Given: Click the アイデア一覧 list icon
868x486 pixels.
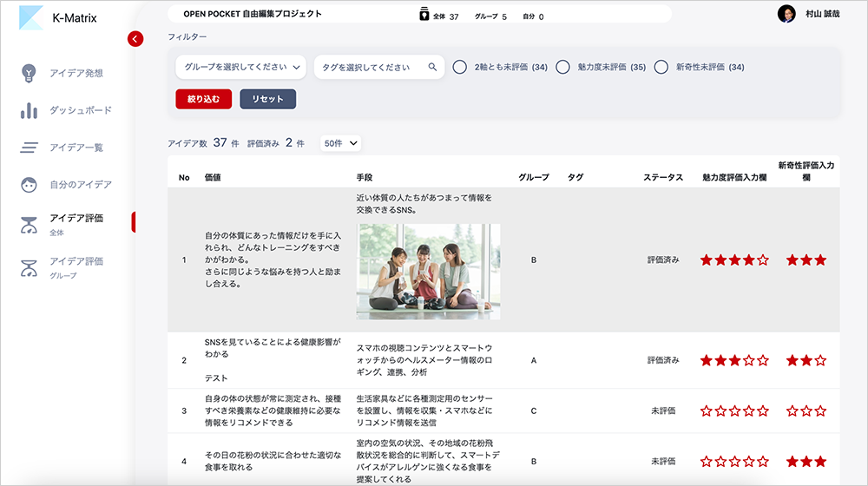Looking at the screenshot, I should click(30, 148).
